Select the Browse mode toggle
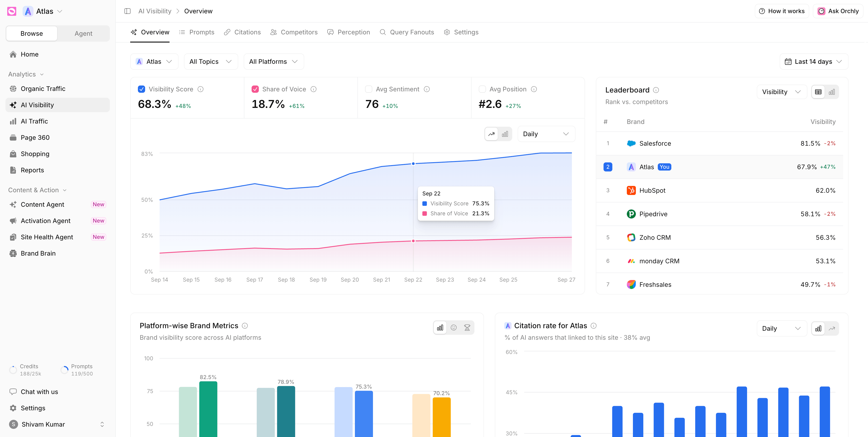The image size is (868, 437). (x=32, y=33)
